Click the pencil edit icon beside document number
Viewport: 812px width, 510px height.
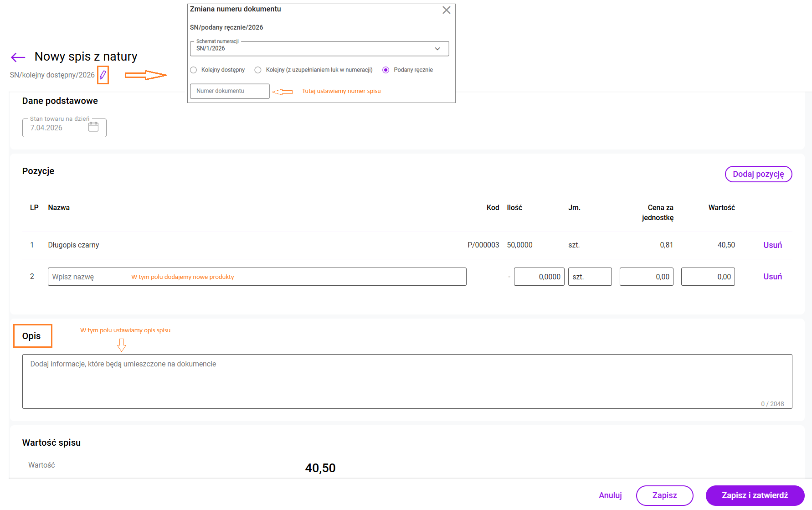pyautogui.click(x=103, y=75)
